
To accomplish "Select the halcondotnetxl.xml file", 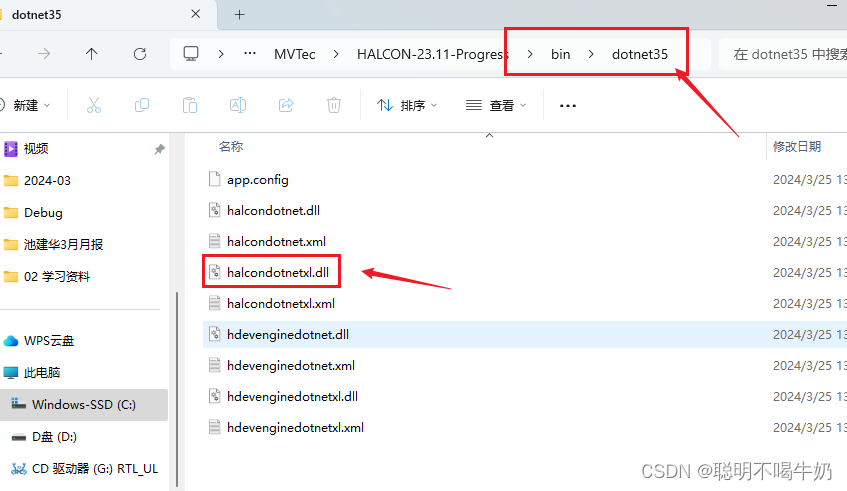I will (281, 304).
